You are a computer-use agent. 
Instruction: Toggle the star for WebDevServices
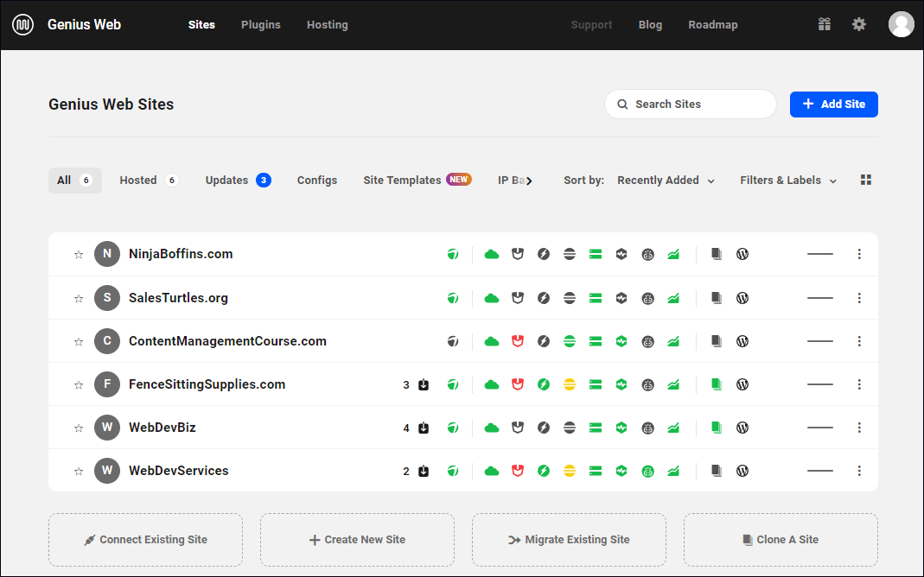point(79,472)
